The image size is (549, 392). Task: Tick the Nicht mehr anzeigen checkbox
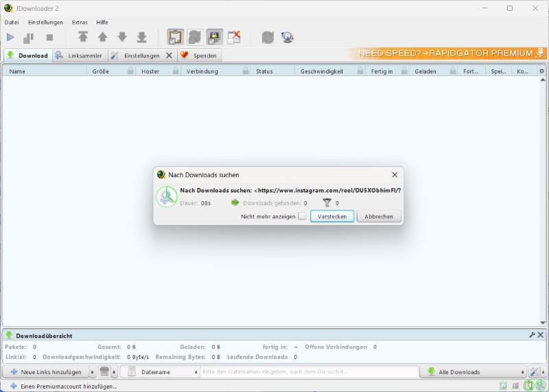[x=302, y=216]
